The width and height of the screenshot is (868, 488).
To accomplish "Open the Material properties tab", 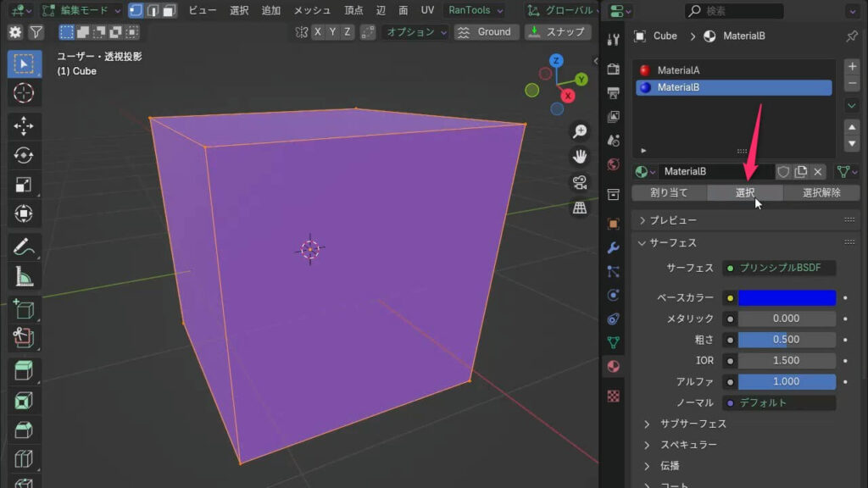I will (x=614, y=366).
